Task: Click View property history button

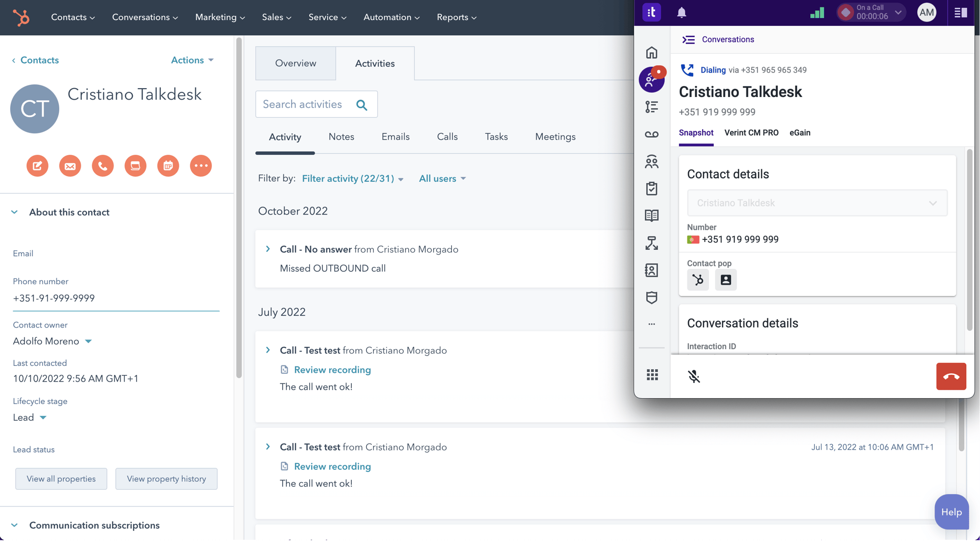Action: (x=166, y=479)
